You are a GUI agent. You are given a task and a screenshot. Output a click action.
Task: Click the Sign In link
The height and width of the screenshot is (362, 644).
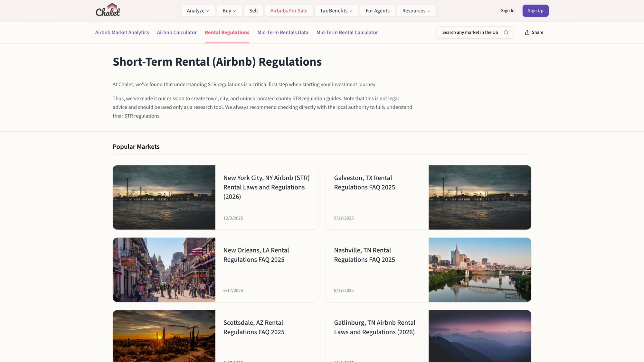[x=508, y=10]
